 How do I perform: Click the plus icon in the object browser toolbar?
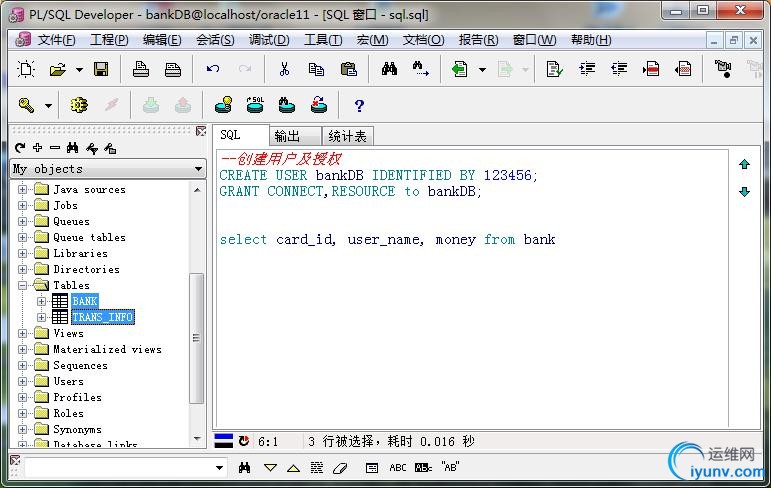tap(37, 147)
